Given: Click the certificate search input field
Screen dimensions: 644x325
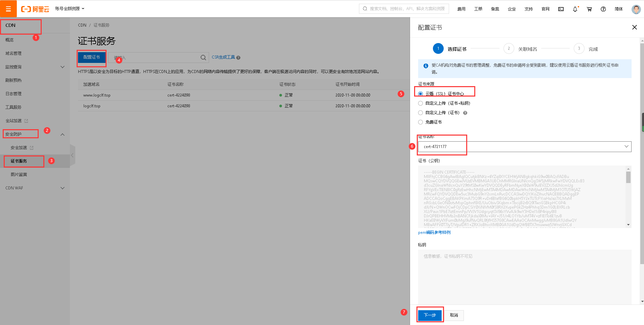Looking at the screenshot, I should tap(155, 58).
